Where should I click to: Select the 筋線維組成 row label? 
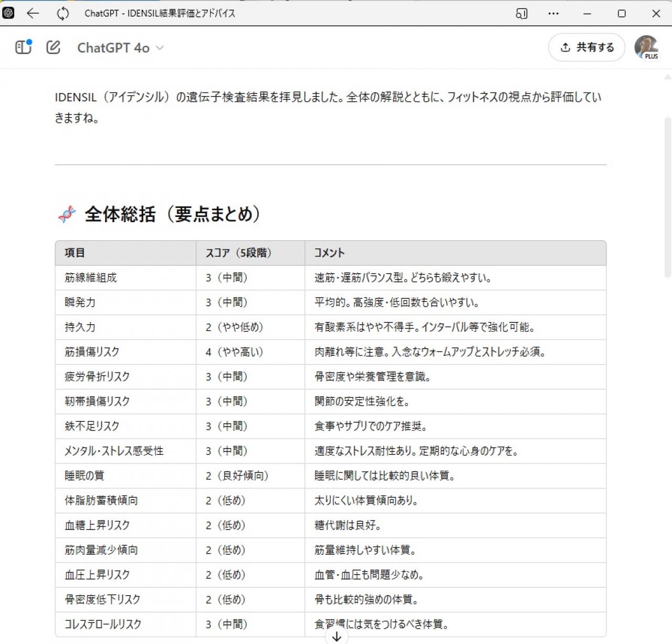(x=91, y=277)
